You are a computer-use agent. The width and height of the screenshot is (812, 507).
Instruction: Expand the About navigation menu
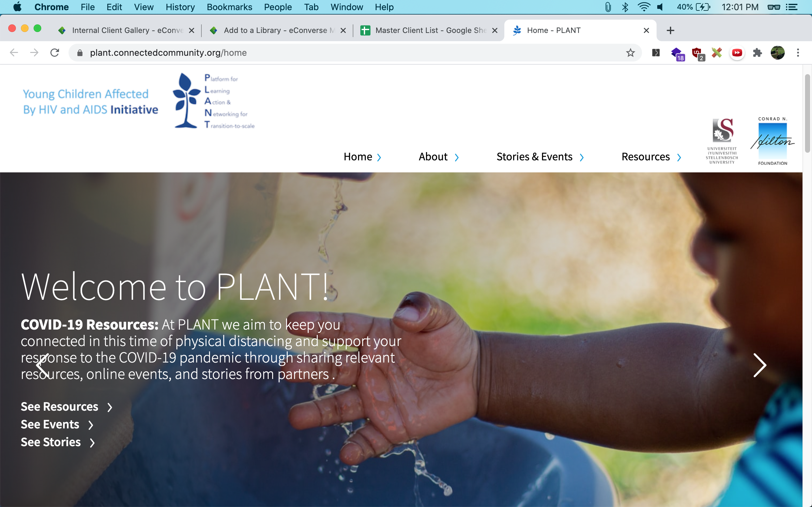(x=439, y=157)
